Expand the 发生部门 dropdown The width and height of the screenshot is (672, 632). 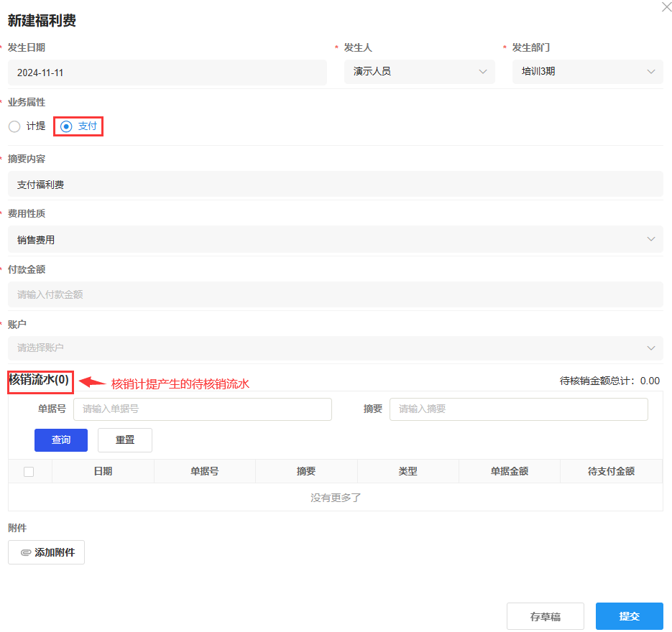click(586, 72)
